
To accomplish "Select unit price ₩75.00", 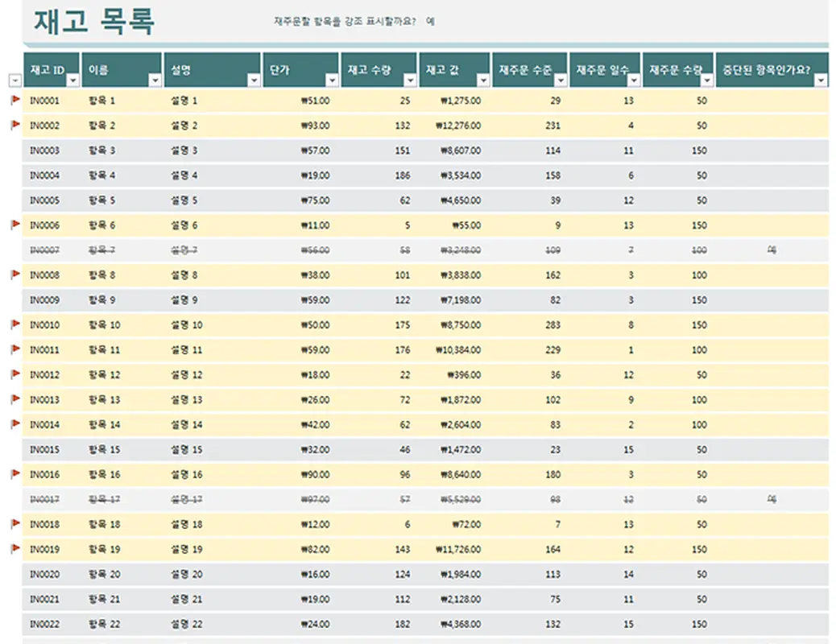I will (315, 200).
